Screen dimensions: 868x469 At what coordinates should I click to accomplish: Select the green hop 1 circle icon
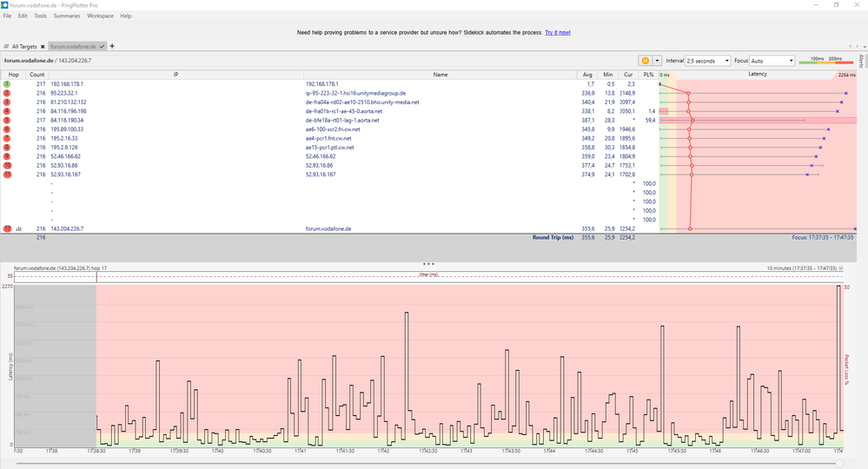pyautogui.click(x=6, y=84)
